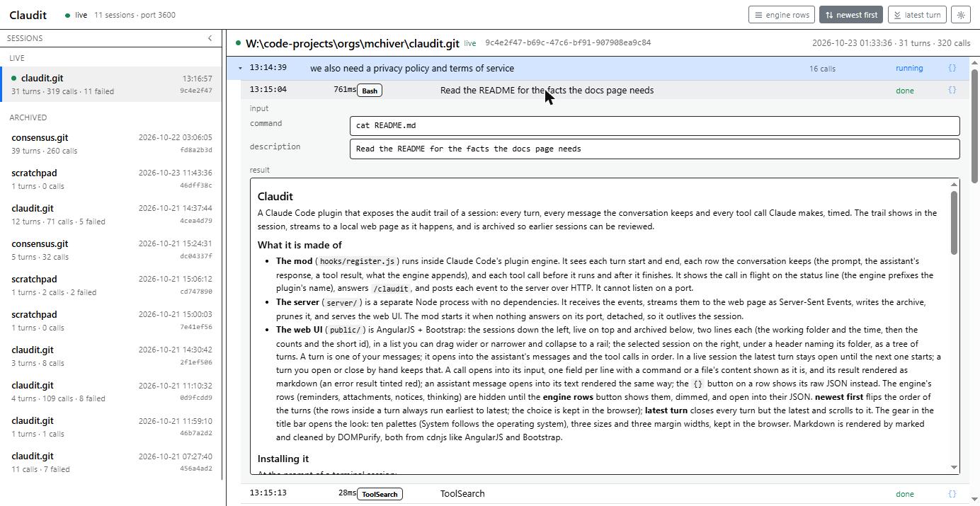
Task: Show raw JSON for the privacy policy turn
Action: pyautogui.click(x=952, y=68)
